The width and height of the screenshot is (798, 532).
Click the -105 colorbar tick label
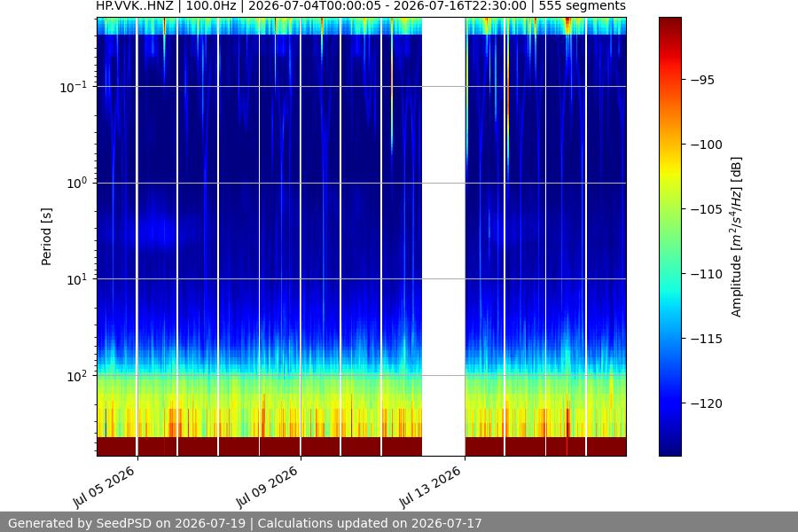pos(707,209)
